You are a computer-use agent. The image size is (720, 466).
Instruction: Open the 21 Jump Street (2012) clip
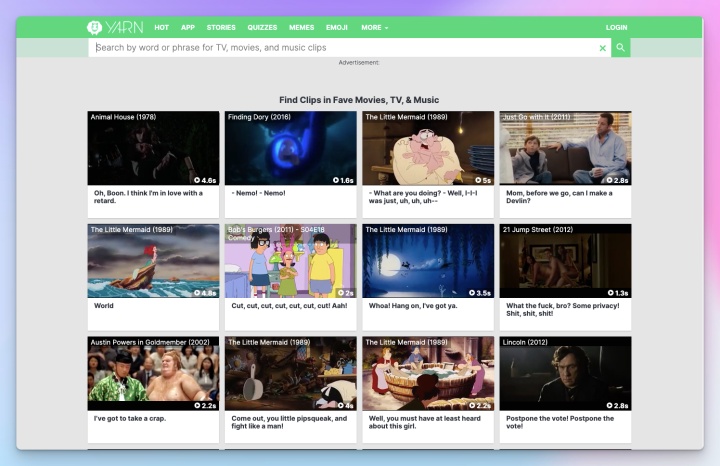coord(565,261)
